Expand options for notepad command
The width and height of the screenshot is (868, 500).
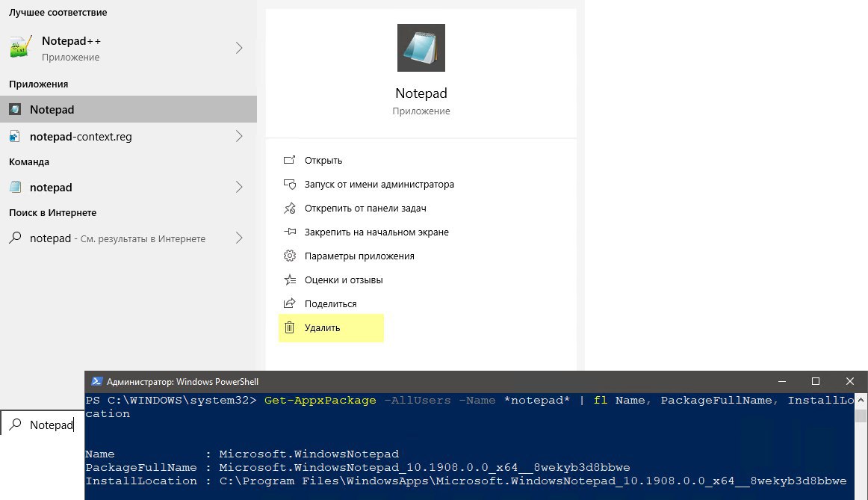tap(239, 187)
